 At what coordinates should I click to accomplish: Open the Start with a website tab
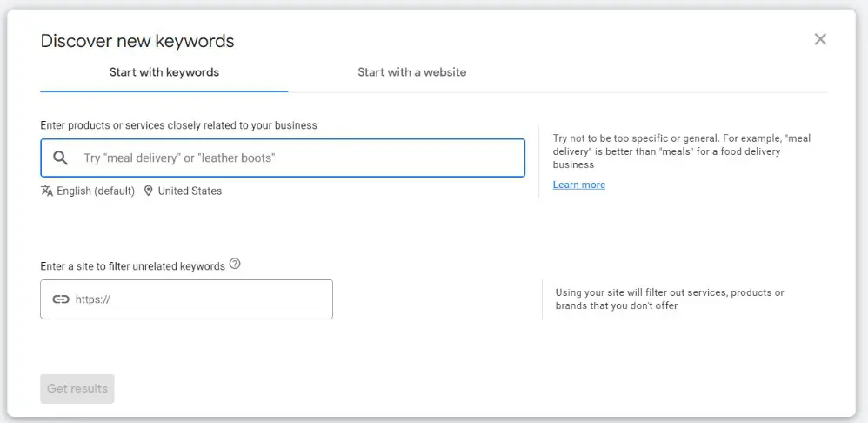411,72
